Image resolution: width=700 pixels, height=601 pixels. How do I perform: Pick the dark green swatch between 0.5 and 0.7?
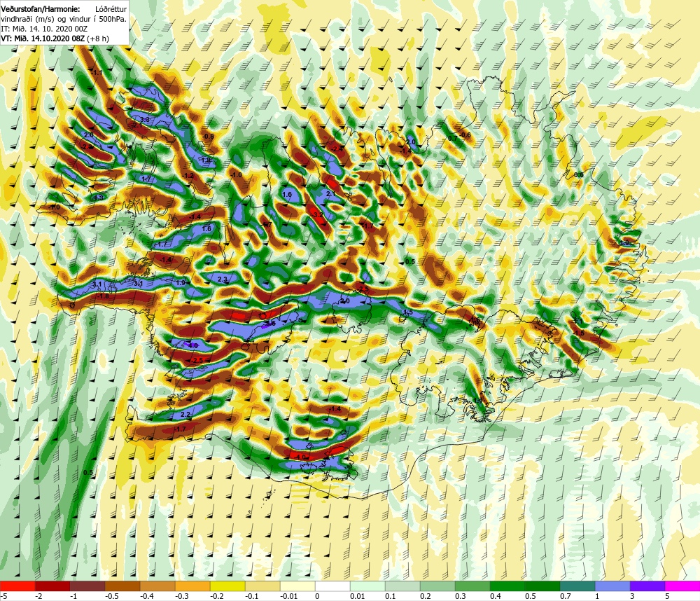pyautogui.click(x=542, y=586)
